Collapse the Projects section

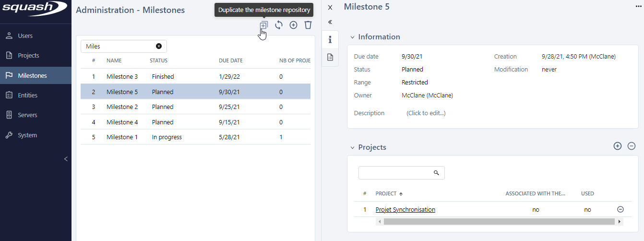[x=353, y=147]
